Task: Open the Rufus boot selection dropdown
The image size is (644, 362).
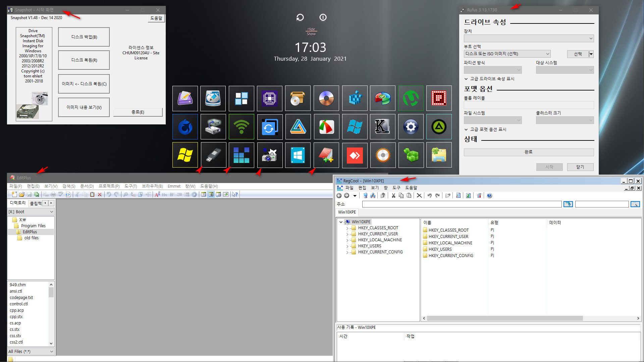Action: [x=507, y=54]
